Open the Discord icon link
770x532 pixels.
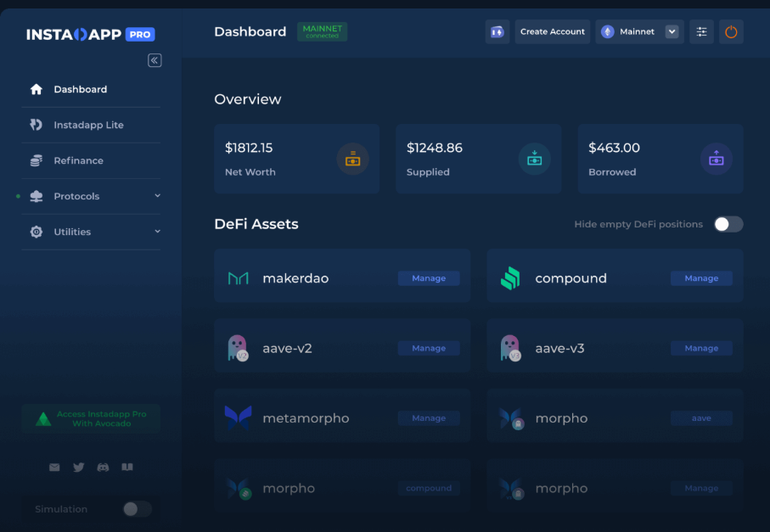[103, 468]
